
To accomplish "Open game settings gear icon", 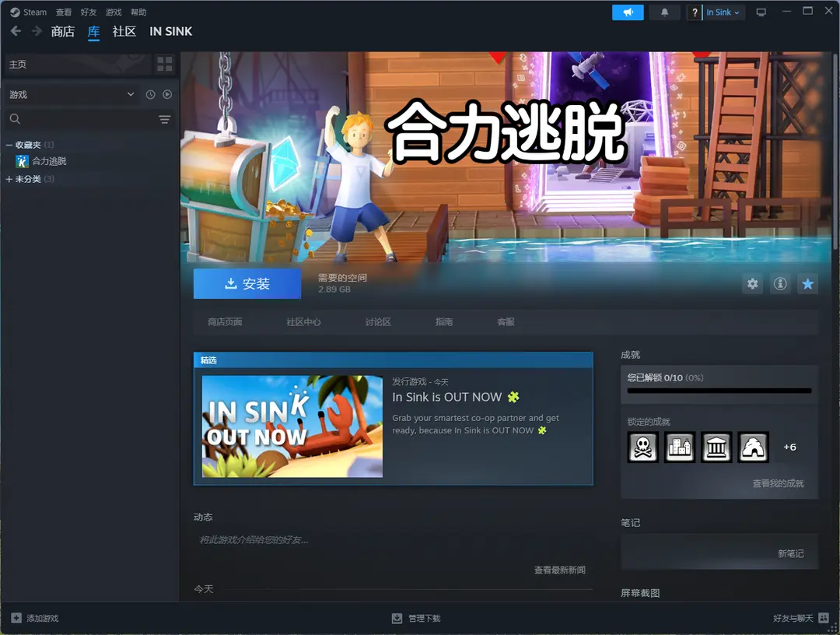I will pyautogui.click(x=753, y=283).
